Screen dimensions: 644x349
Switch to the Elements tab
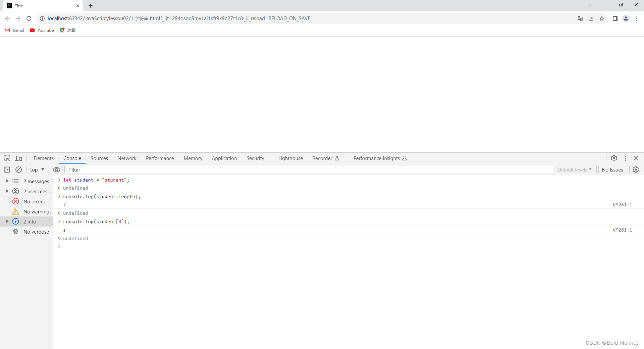[44, 158]
